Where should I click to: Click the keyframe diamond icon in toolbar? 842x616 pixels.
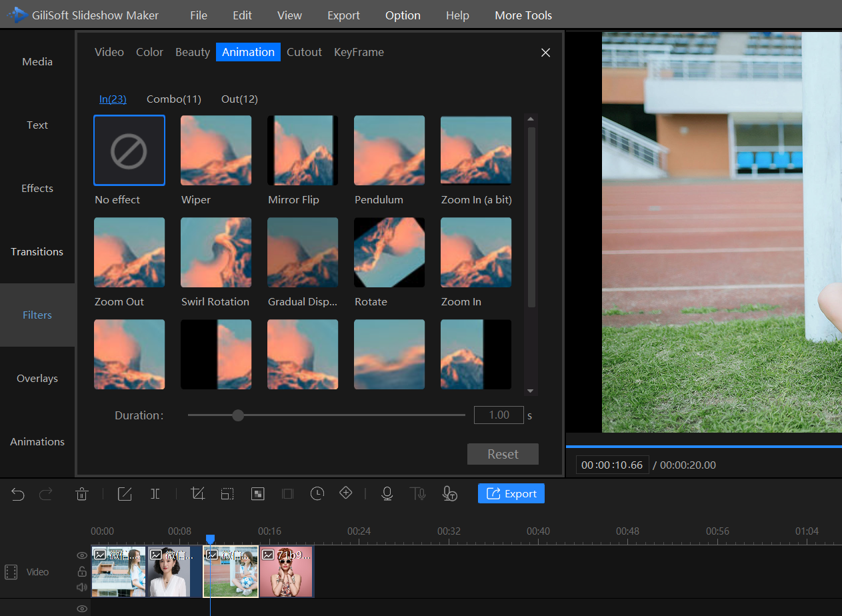click(x=346, y=493)
